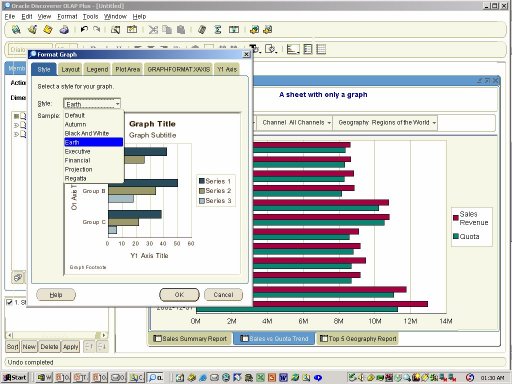Switch to the Legend tab
Screen dimensions: 512x384
point(97,69)
